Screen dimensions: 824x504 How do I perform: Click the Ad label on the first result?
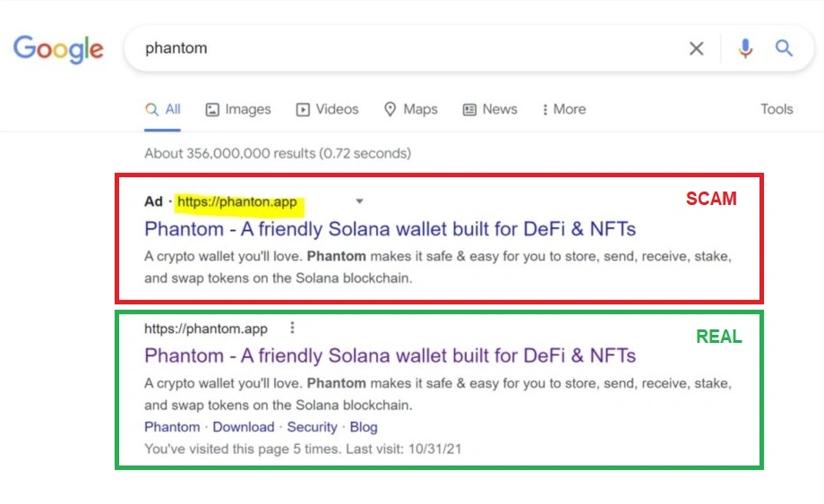click(x=153, y=201)
